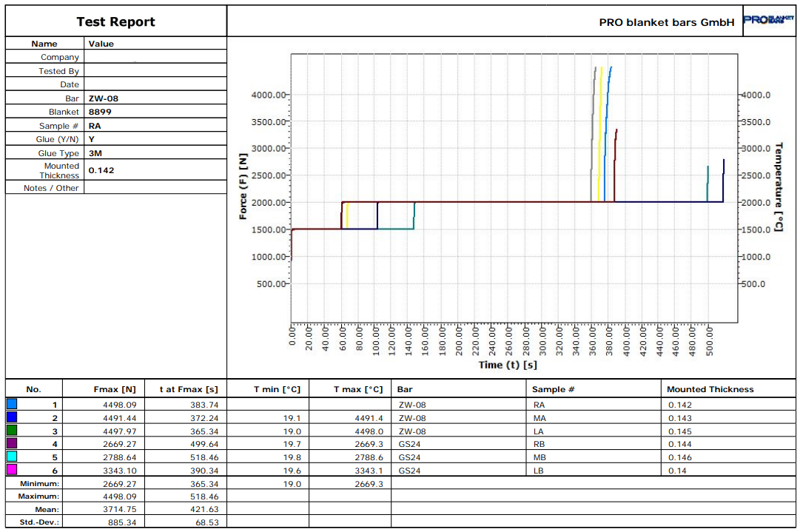This screenshot has height=532, width=800.
Task: Select the blue swatch for series 2
Action: [x=12, y=417]
